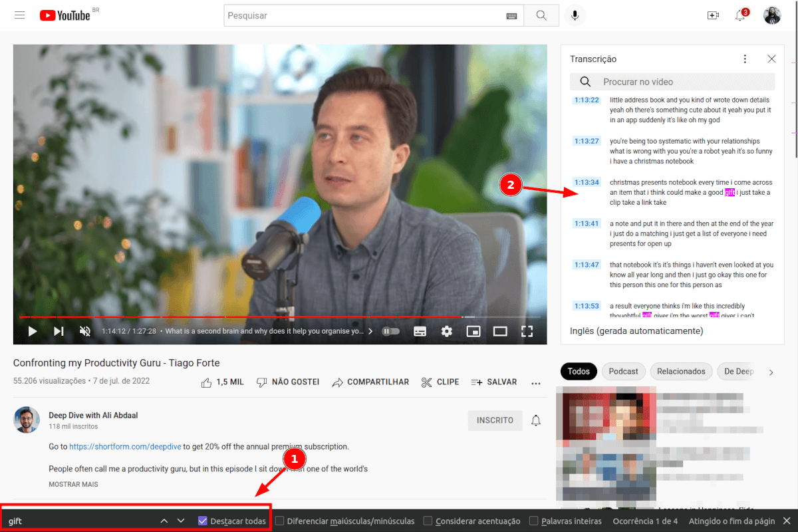Jump to transcript timestamp 1:13:53

(x=587, y=306)
